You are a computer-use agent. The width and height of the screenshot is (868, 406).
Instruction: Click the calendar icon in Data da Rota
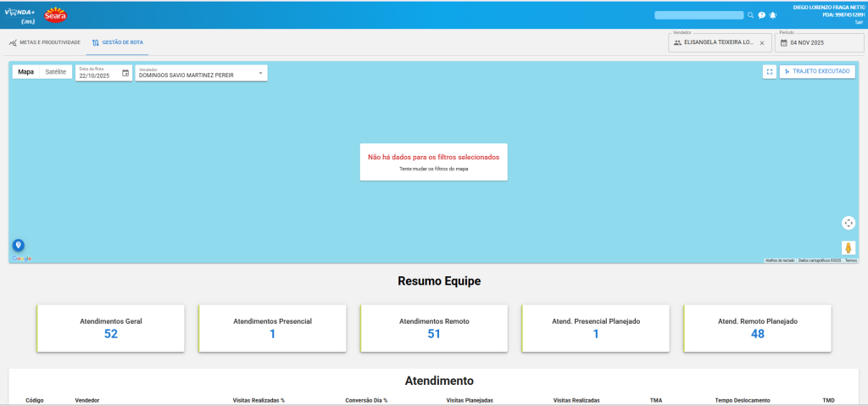(x=125, y=74)
